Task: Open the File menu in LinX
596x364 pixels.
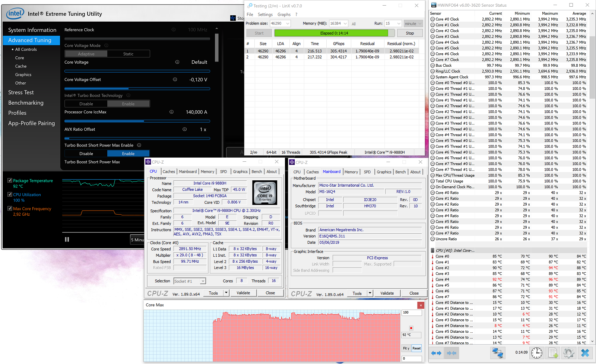Action: coord(250,15)
